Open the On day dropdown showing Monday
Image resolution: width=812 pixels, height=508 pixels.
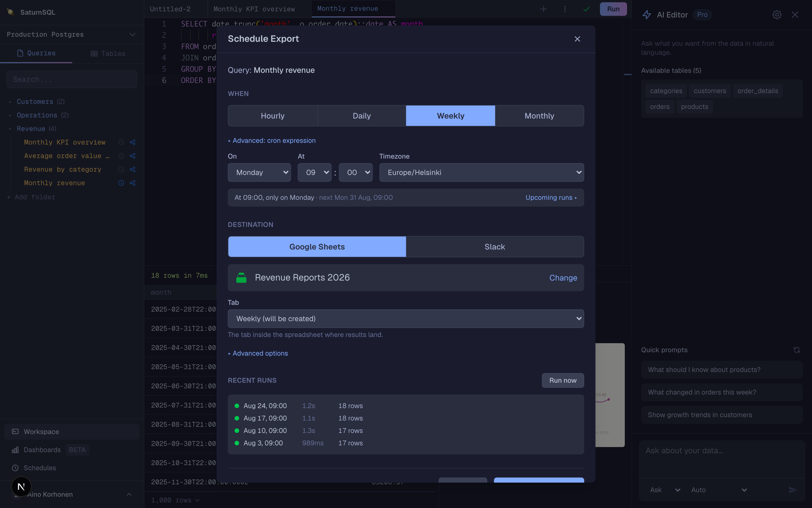[259, 172]
